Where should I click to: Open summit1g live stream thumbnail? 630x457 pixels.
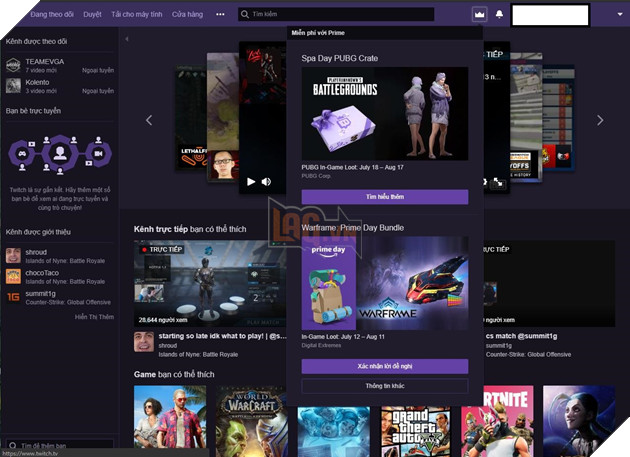(x=550, y=283)
